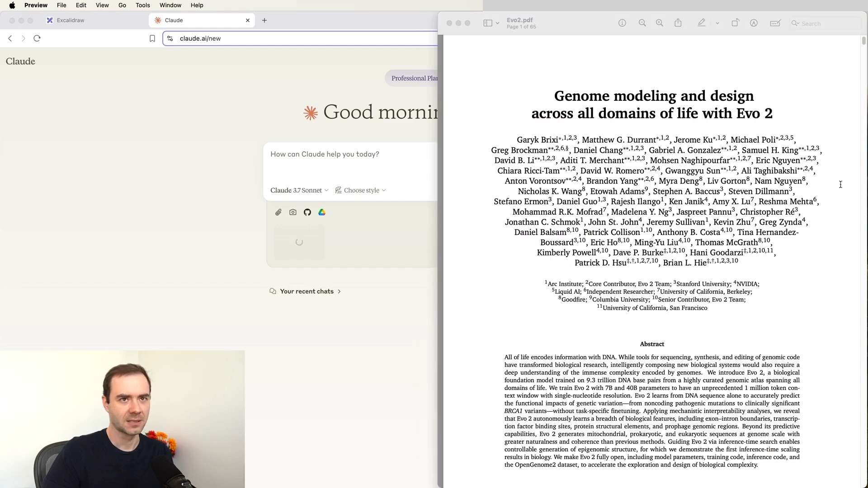Viewport: 868px width, 488px height.
Task: Open the Window menu
Action: tap(170, 5)
